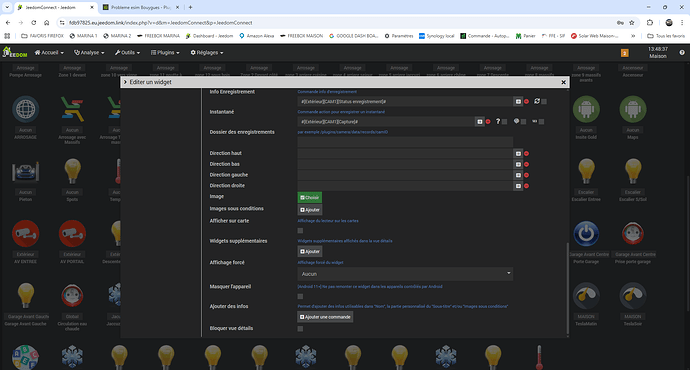Expand the Analyse menu
The width and height of the screenshot is (690, 370).
tap(89, 52)
